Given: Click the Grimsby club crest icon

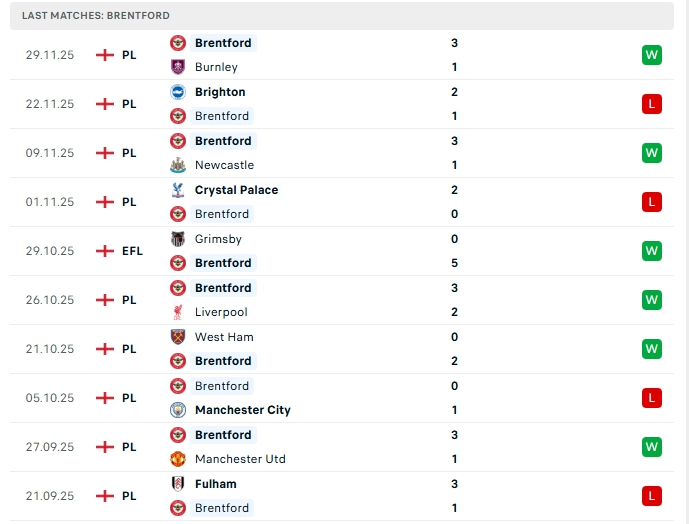Looking at the screenshot, I should pos(178,239).
